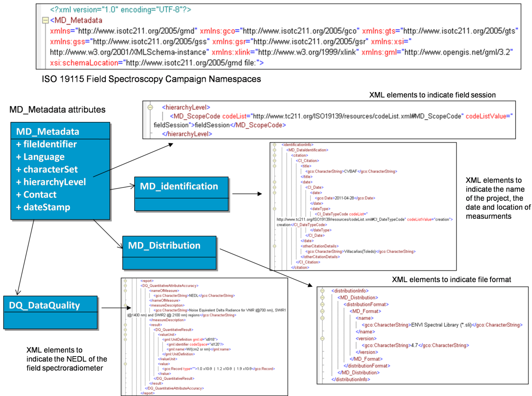Fold the CI_Citation element marker
532x396 pixels.
(275, 161)
